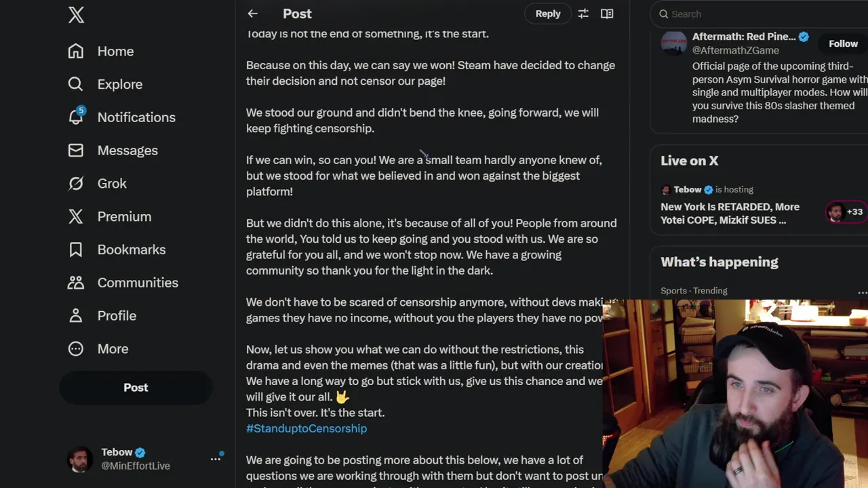
Task: Click the Search input field
Action: pyautogui.click(x=759, y=14)
